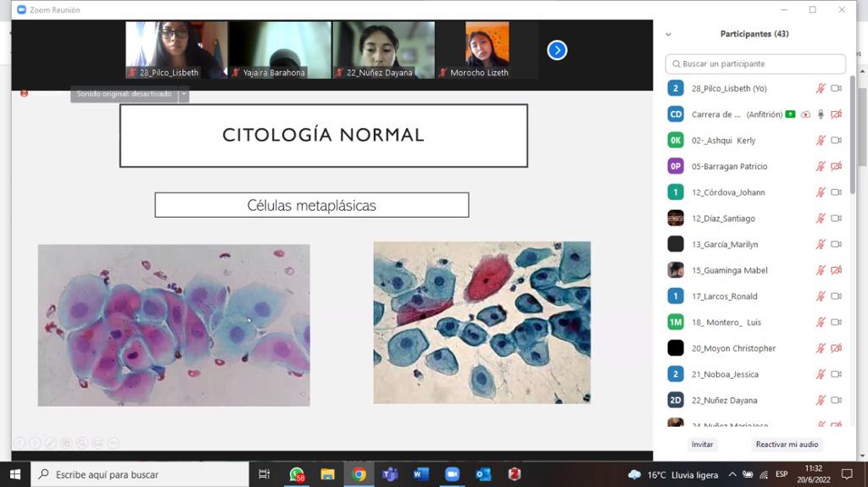Click camera icon for 18_Montero_ Luis

click(x=836, y=322)
